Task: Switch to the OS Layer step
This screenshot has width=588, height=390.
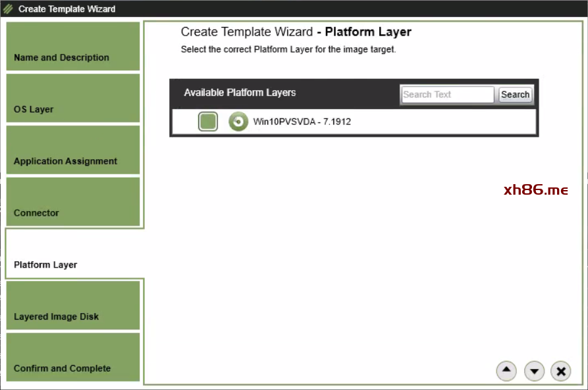Action: (73, 98)
